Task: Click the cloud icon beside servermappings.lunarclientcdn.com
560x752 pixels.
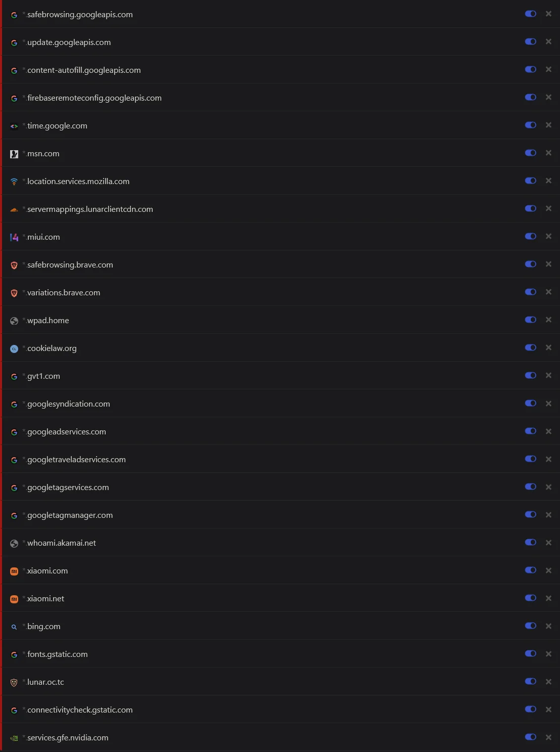Action: click(14, 209)
